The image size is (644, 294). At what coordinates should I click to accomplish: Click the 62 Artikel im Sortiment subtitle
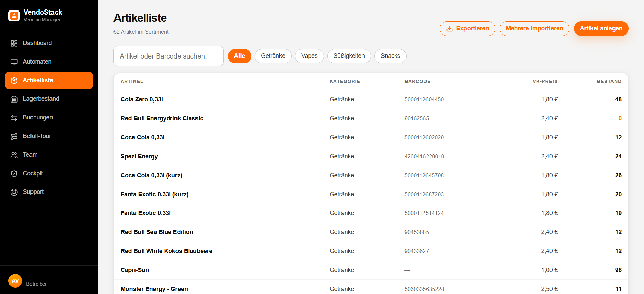[x=141, y=32]
